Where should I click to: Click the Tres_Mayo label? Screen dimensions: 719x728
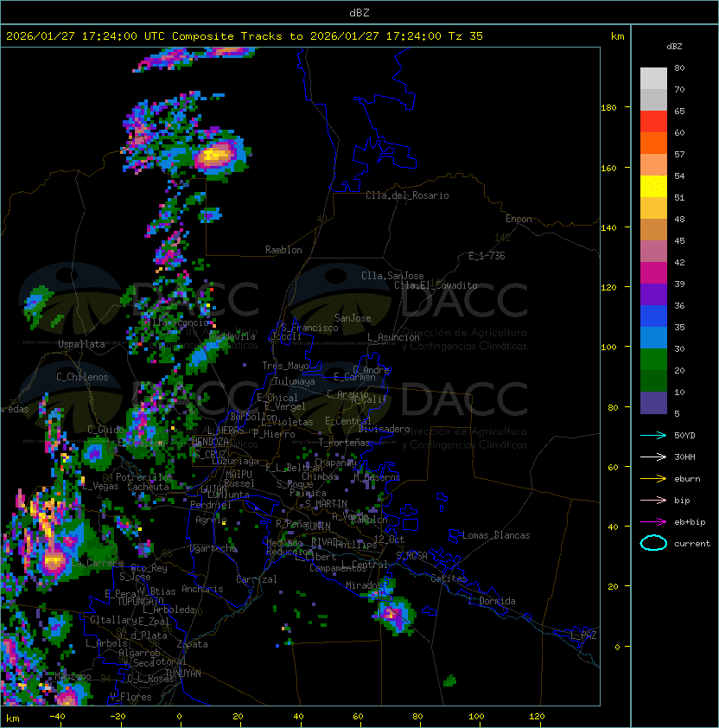coord(285,366)
